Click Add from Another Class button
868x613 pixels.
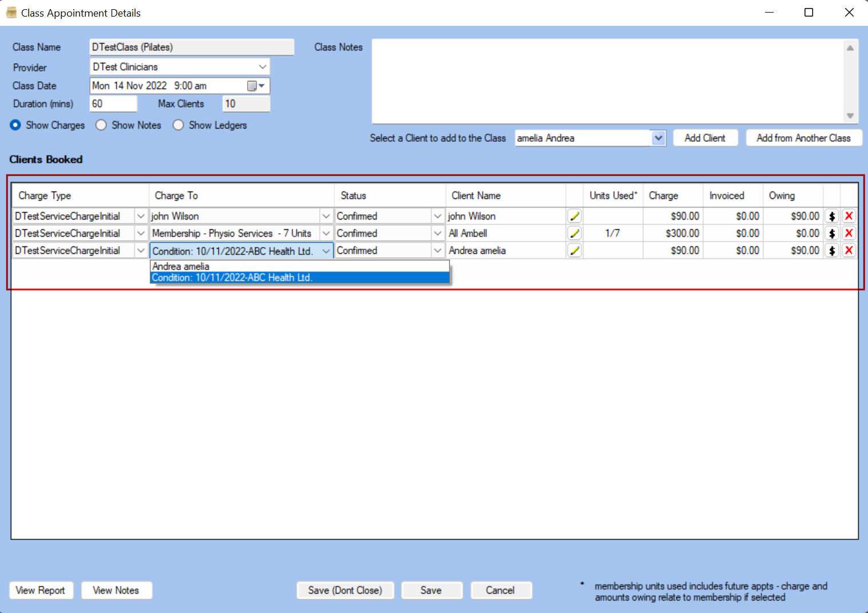[x=803, y=138]
